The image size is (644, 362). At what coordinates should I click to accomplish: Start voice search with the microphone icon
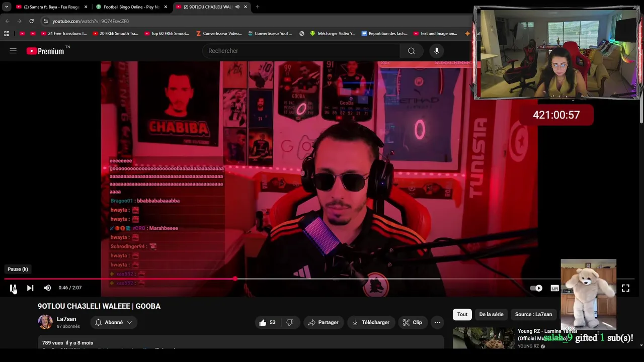coord(437,51)
